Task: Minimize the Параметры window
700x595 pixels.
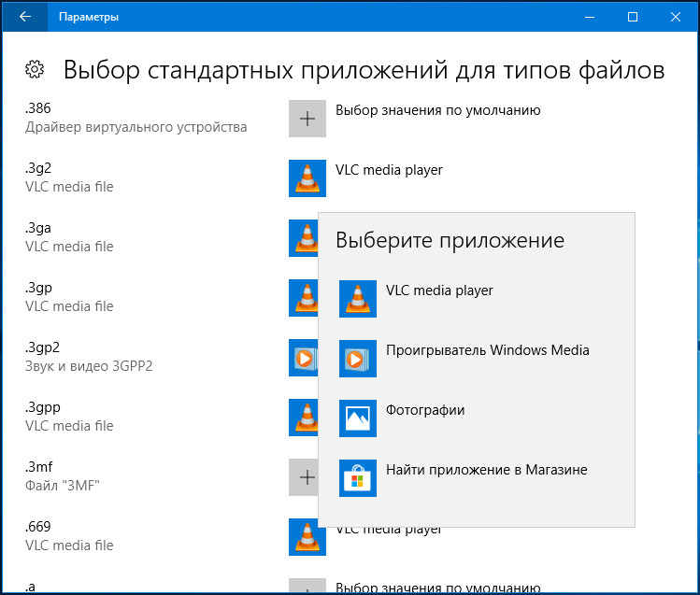Action: tap(590, 17)
